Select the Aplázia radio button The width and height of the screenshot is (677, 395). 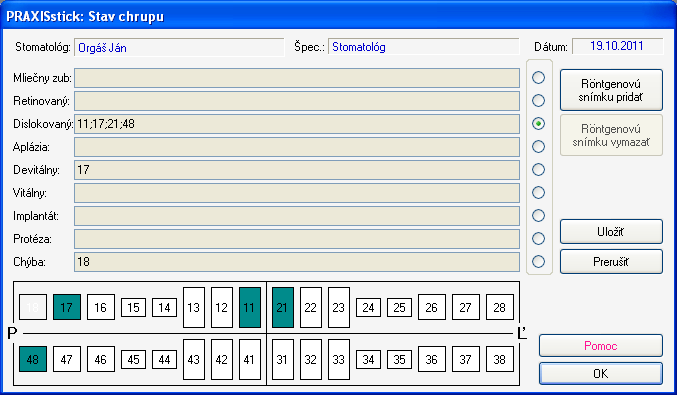538,146
